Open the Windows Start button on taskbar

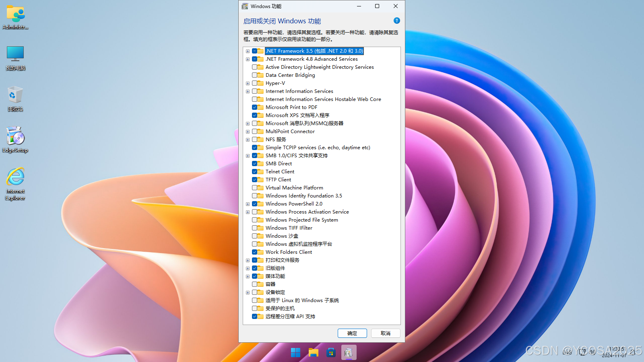click(295, 353)
